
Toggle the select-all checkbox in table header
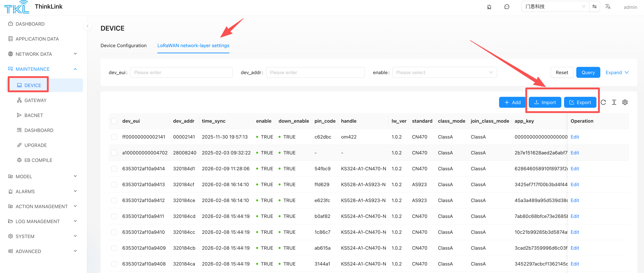[x=114, y=121]
